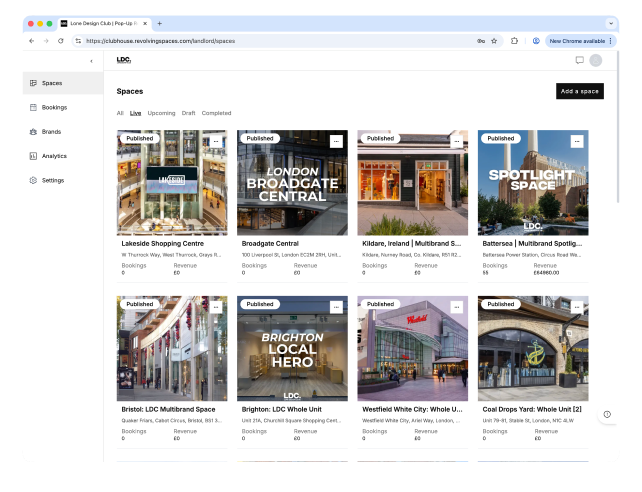Click the Spaces grid icon in sidebar
Screen dimensions: 642x492
coord(33,83)
